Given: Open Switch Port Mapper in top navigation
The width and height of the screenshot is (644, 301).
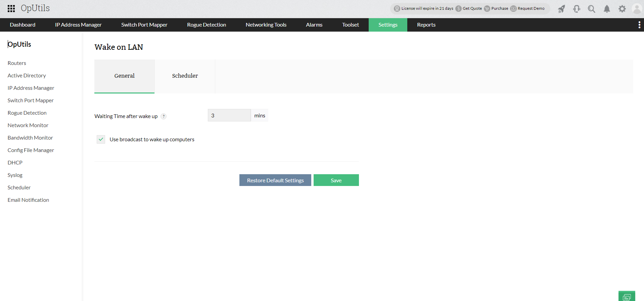Looking at the screenshot, I should 144,25.
